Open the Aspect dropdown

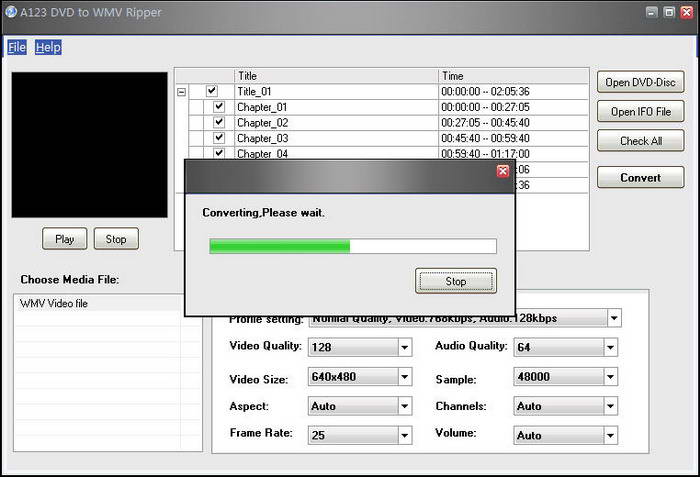click(x=404, y=406)
